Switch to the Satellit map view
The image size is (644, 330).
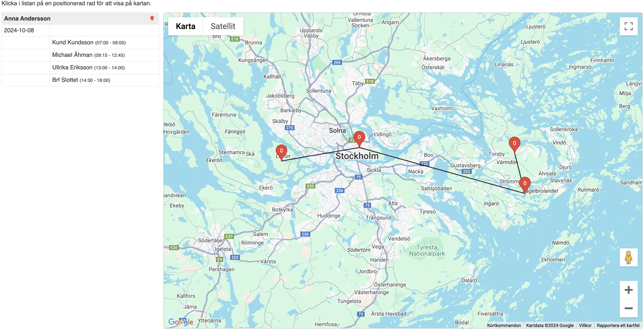click(223, 26)
